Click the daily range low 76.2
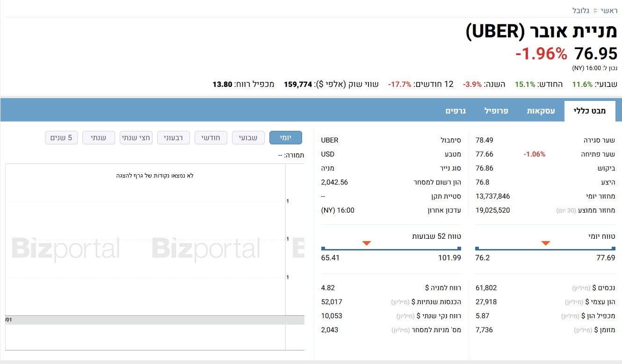This screenshot has width=622, height=364. tap(483, 258)
